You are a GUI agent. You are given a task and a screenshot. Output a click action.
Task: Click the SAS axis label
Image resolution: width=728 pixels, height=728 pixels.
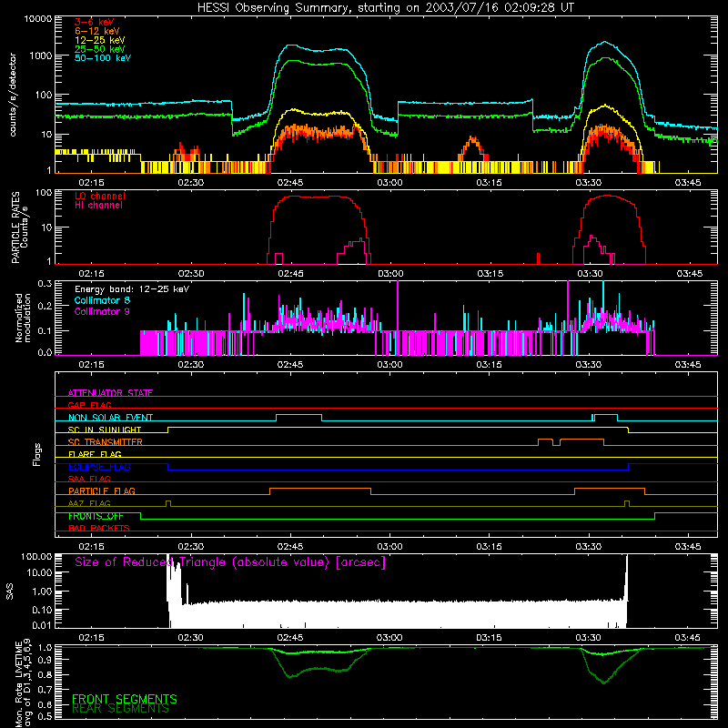click(10, 591)
